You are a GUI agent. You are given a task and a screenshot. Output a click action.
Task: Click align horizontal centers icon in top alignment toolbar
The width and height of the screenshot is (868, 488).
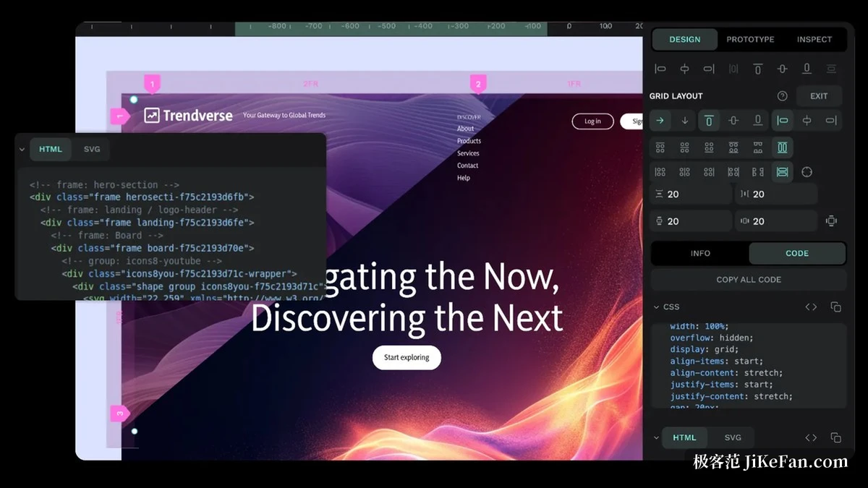pyautogui.click(x=684, y=69)
